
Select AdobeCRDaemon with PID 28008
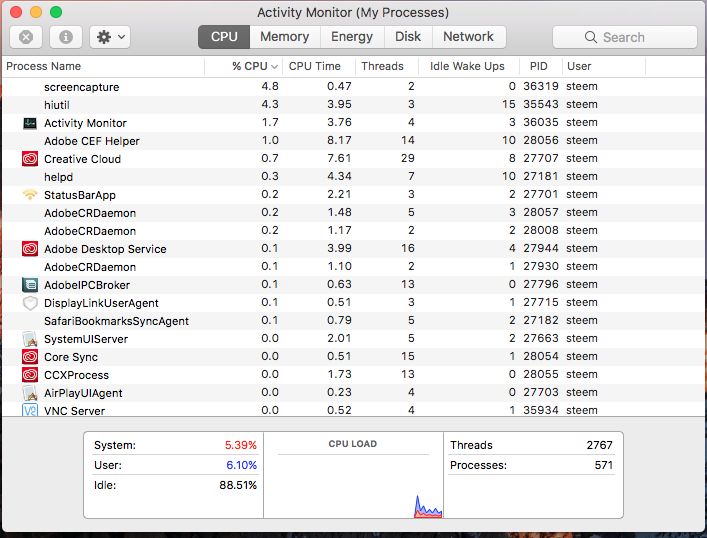pos(354,231)
